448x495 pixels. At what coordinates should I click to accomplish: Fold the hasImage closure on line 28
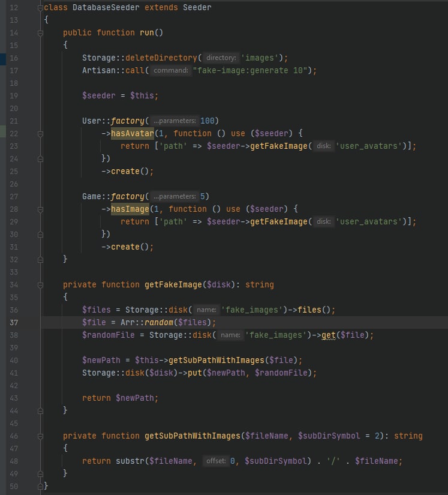[x=40, y=209]
